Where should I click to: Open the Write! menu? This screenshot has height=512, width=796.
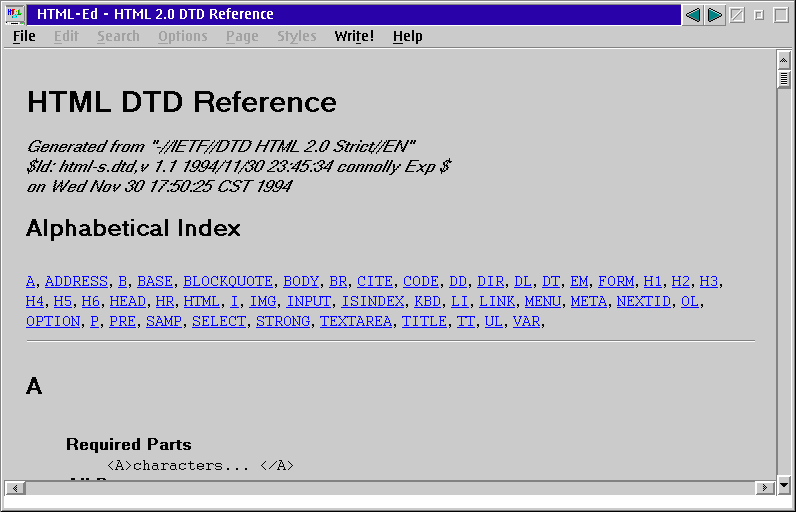354,36
